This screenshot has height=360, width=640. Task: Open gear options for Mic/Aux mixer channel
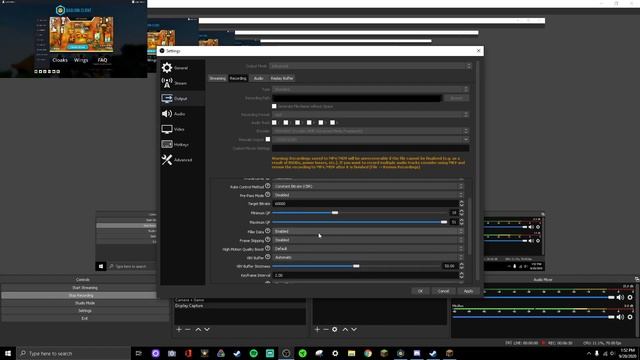coord(630,317)
